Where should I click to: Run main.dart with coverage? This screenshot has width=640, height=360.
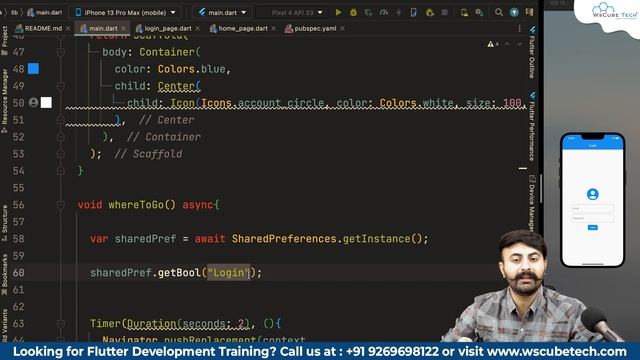pos(368,13)
